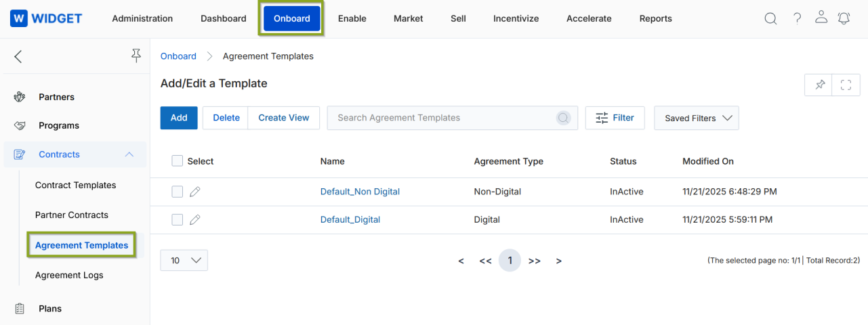Screen dimensions: 868x325
Task: Go to next page with > control
Action: 558,261
